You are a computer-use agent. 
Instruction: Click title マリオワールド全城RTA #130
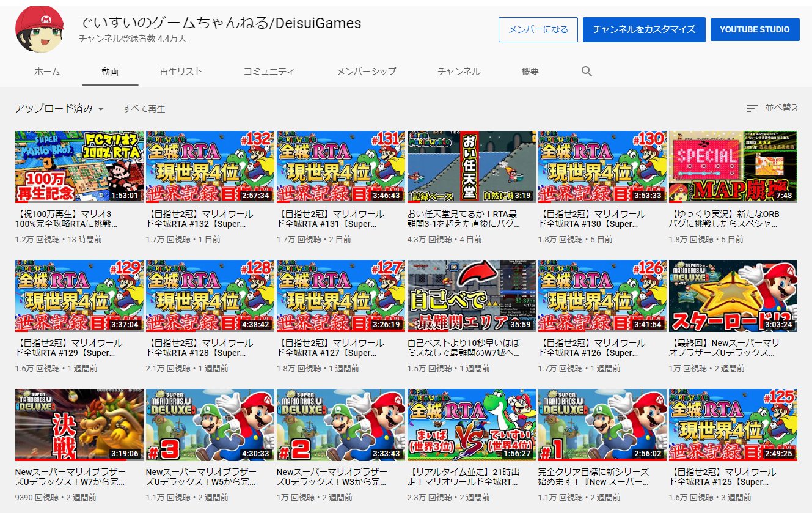[592, 220]
